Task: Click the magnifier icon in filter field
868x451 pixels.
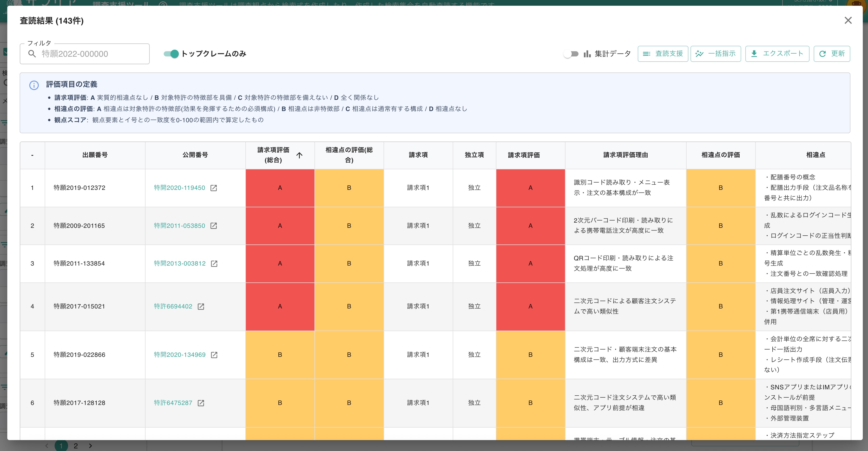Action: [x=32, y=54]
